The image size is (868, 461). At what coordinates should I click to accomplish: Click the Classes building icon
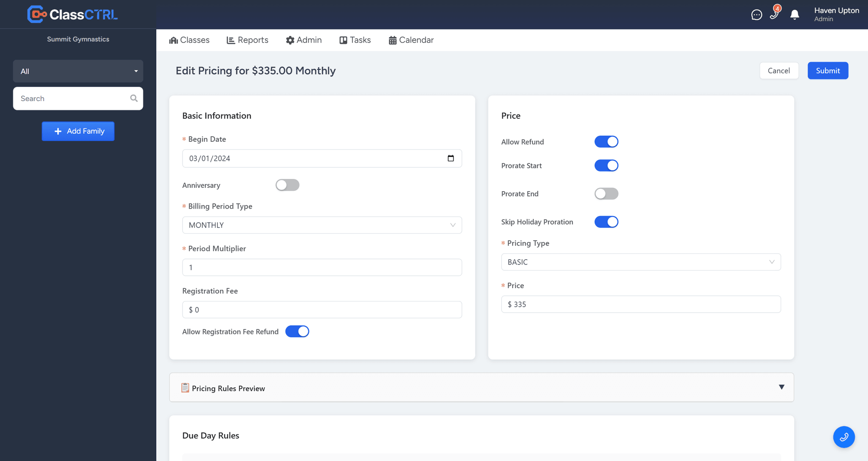174,40
